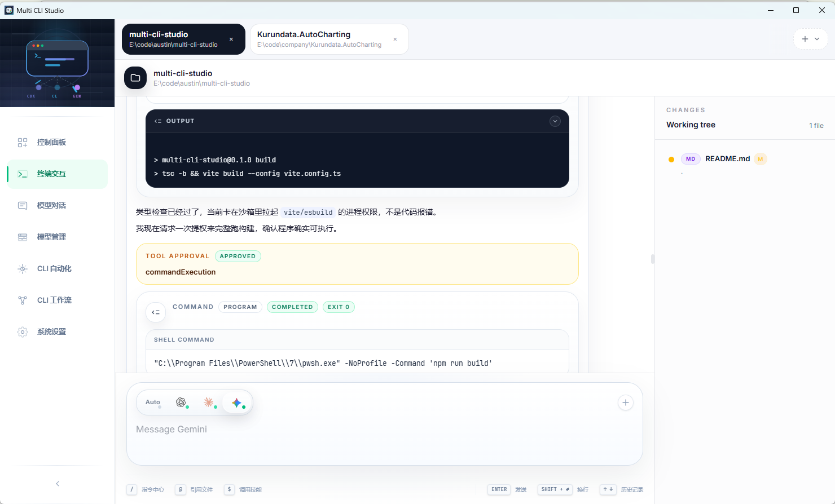The image size is (835, 504).
Task: Click the CLI 自动化 sidebar icon
Action: coord(23,268)
